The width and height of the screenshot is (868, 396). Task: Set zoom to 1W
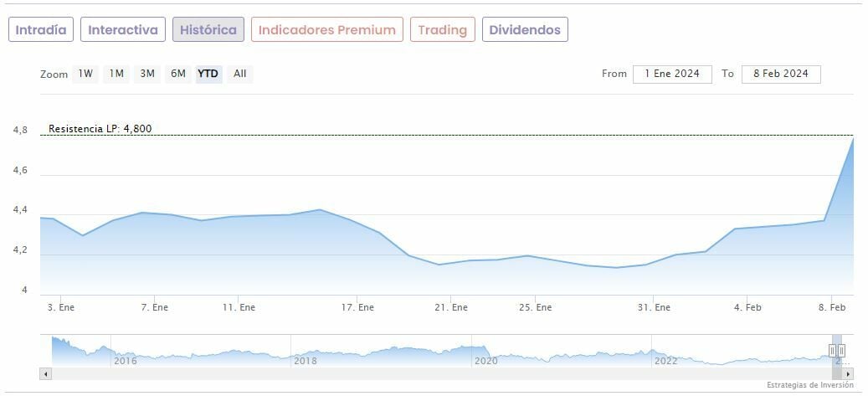[x=85, y=74]
